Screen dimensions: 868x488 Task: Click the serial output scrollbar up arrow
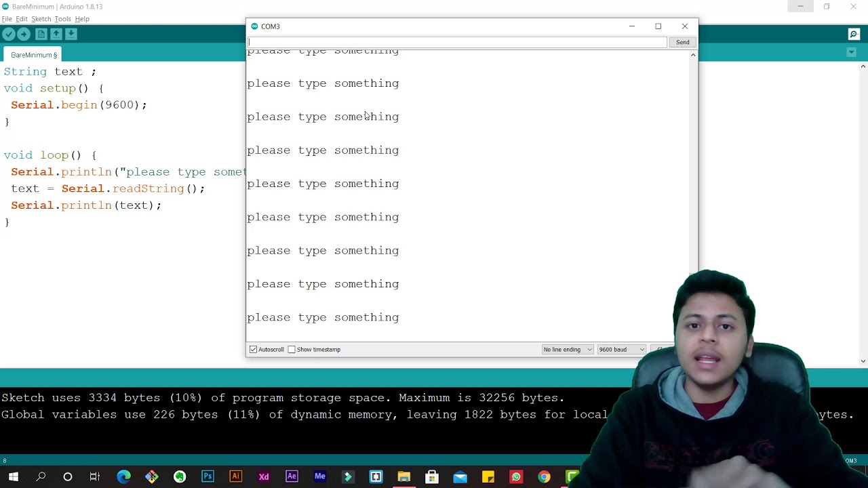pyautogui.click(x=692, y=56)
